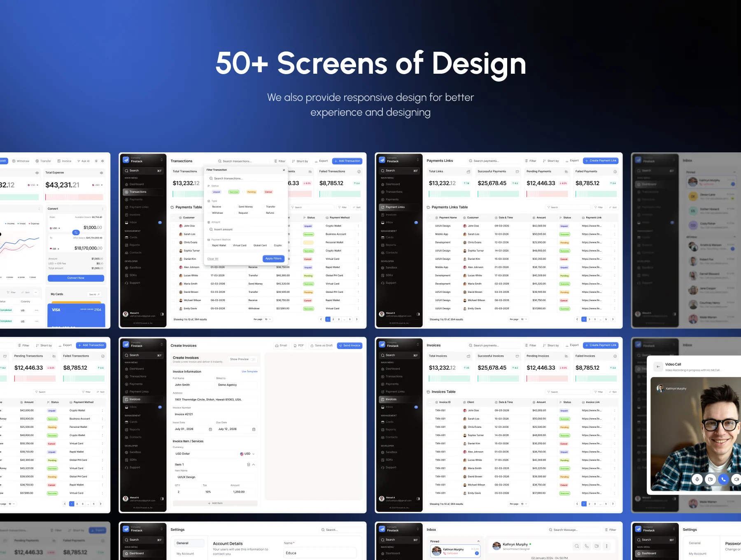Image resolution: width=741 pixels, height=560 pixels.
Task: Go to next page in Transections pagination
Action: tap(357, 319)
